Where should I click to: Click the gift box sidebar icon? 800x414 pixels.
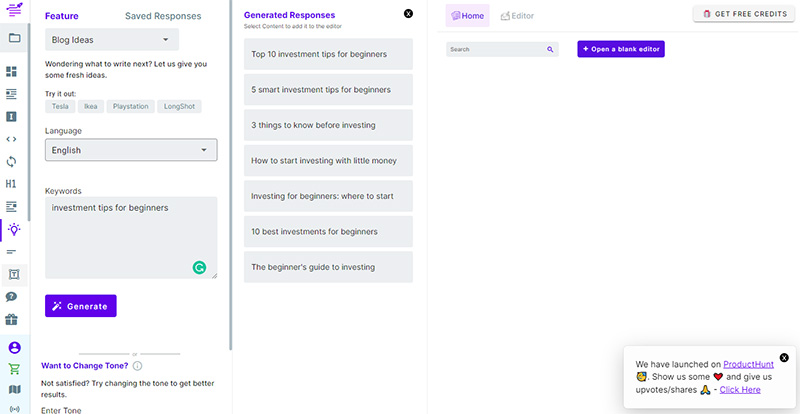click(x=11, y=320)
